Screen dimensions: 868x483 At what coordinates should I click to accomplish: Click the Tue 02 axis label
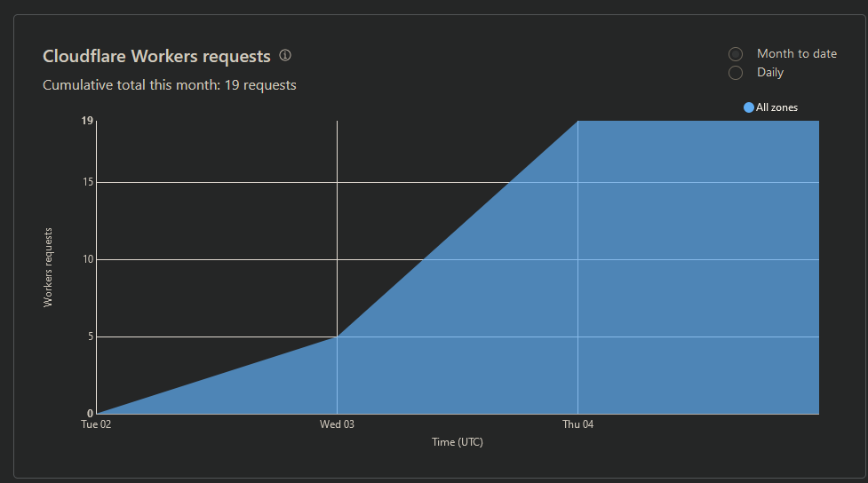(96, 424)
